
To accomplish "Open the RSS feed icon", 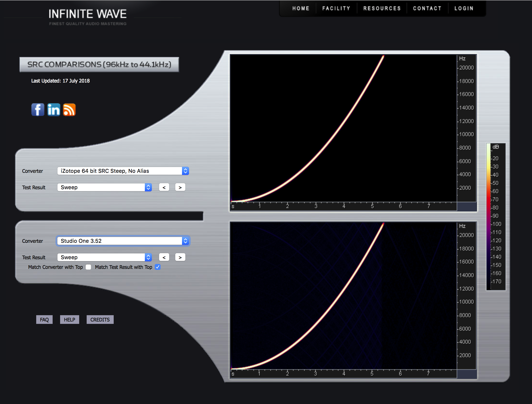I will (69, 110).
